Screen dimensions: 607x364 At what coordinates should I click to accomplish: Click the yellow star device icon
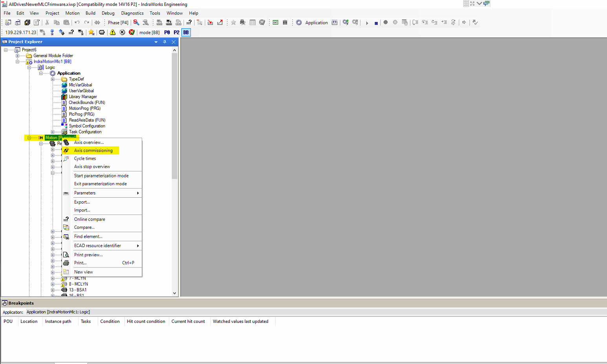click(91, 32)
